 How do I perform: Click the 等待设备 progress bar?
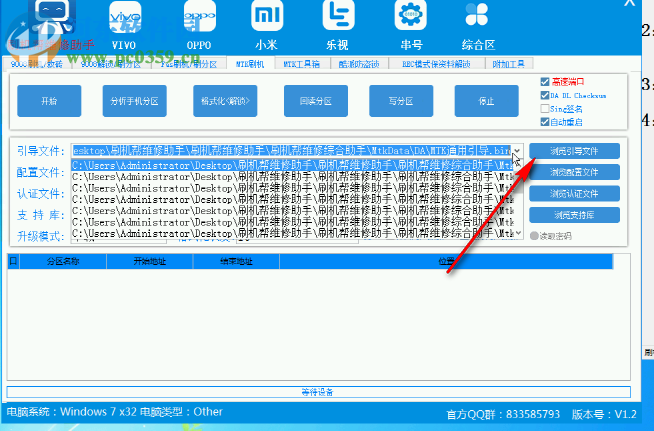click(x=318, y=392)
